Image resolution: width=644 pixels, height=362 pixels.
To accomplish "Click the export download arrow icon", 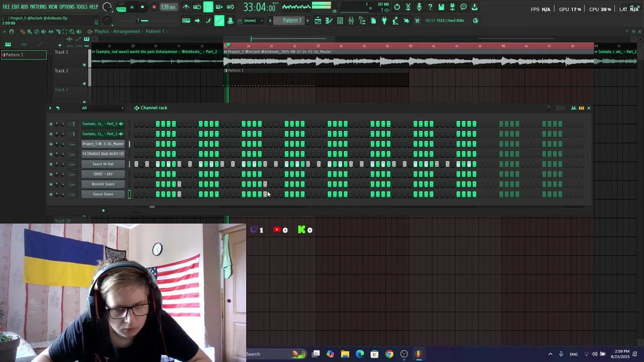I will click(x=474, y=7).
